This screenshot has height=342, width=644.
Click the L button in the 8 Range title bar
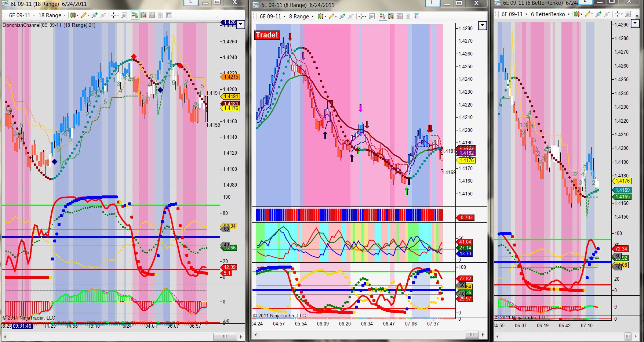432,3
